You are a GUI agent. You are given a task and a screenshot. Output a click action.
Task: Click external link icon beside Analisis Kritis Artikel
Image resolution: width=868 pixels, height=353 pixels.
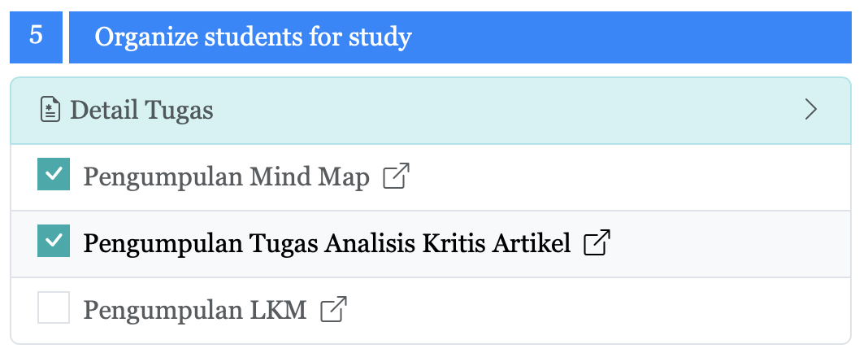pyautogui.click(x=597, y=242)
